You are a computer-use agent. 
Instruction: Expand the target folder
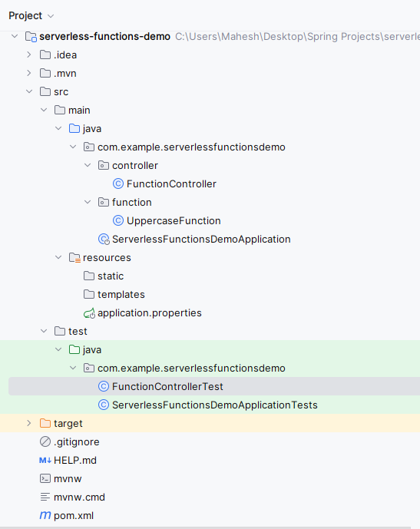29,423
